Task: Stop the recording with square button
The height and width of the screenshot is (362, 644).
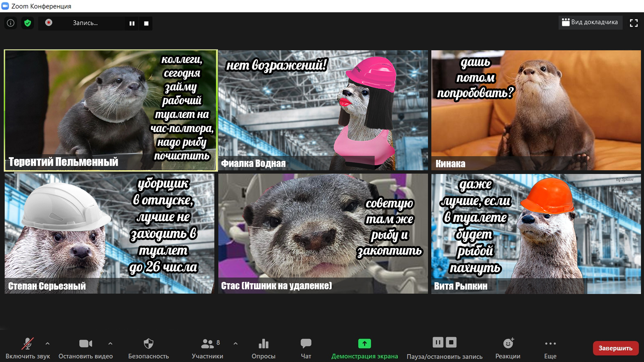Action: 146,23
